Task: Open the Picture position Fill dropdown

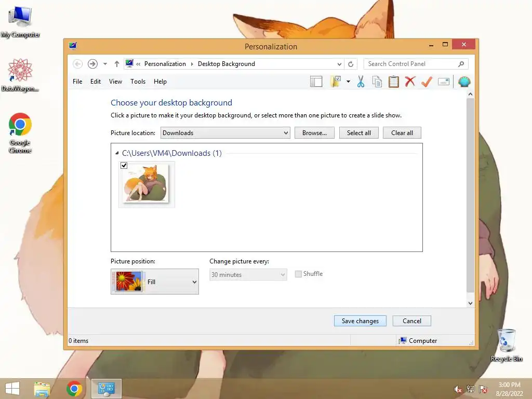Action: (155, 282)
